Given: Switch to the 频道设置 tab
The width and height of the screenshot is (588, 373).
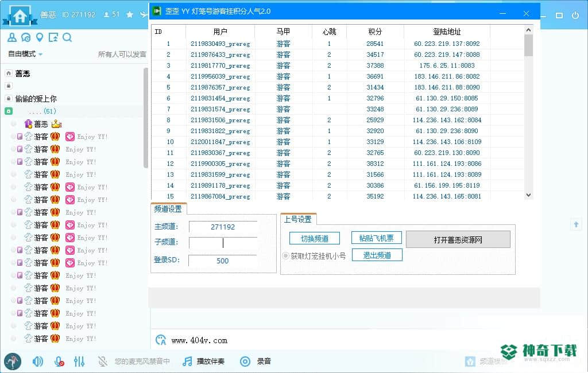Looking at the screenshot, I should coord(168,209).
